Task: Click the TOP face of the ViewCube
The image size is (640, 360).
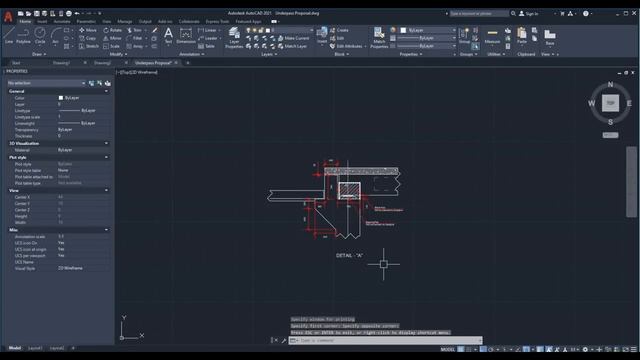Action: coord(610,103)
